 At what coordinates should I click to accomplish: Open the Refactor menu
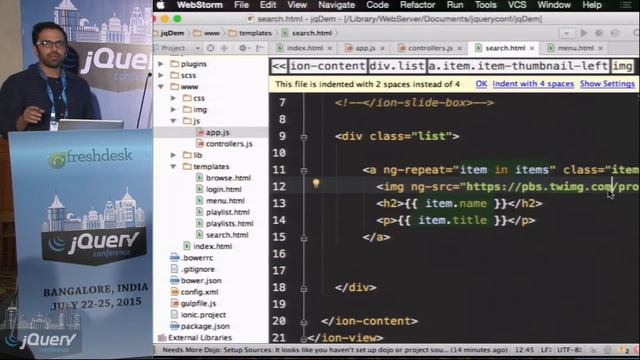click(417, 5)
